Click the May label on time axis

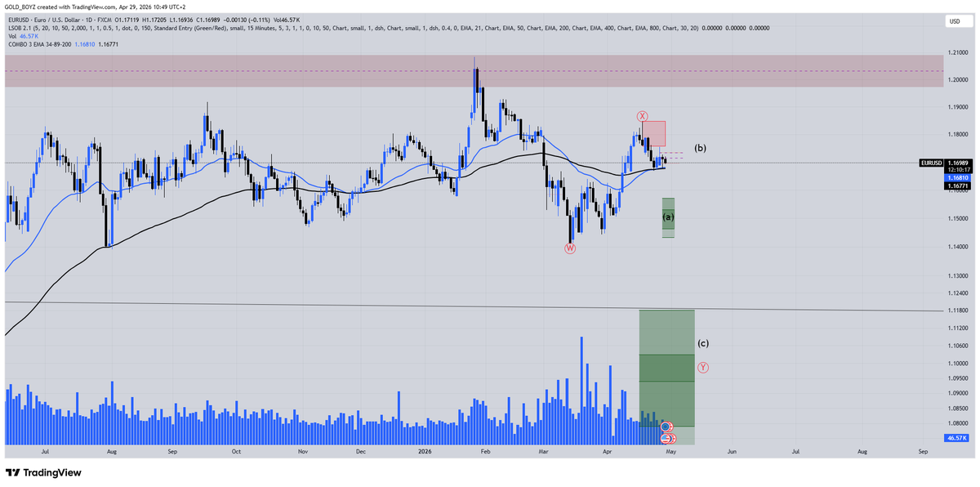[670, 451]
